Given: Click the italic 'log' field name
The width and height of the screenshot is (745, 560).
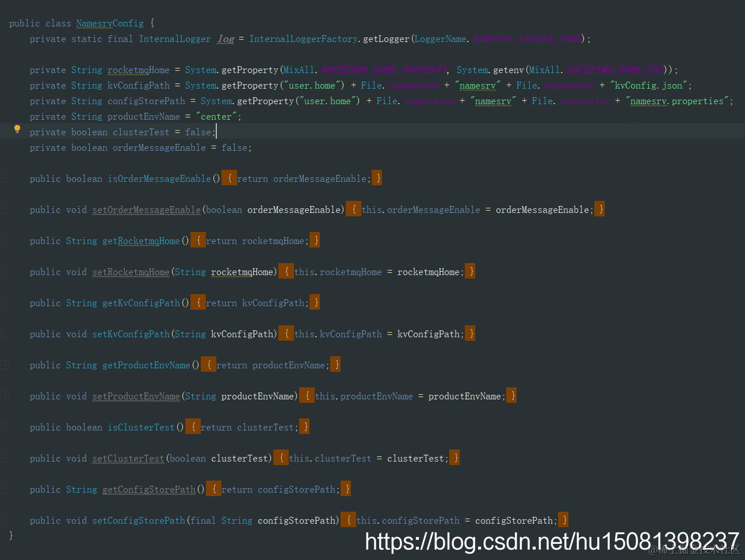Looking at the screenshot, I should point(226,39).
